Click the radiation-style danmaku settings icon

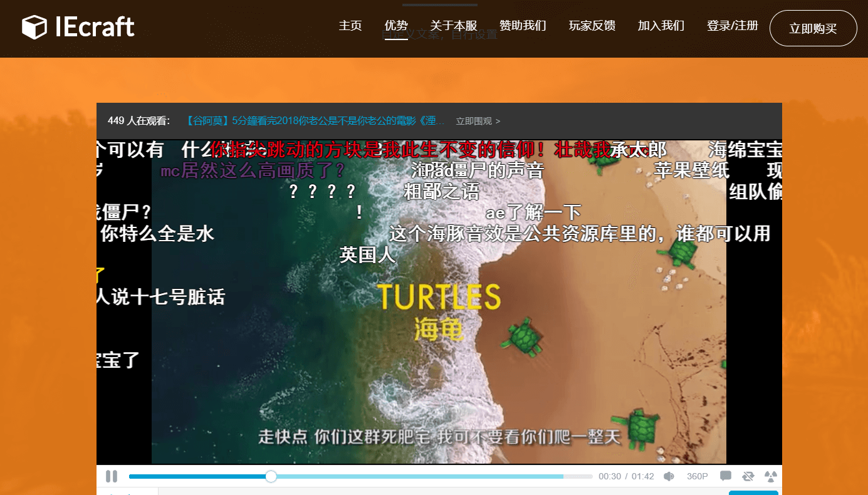770,476
